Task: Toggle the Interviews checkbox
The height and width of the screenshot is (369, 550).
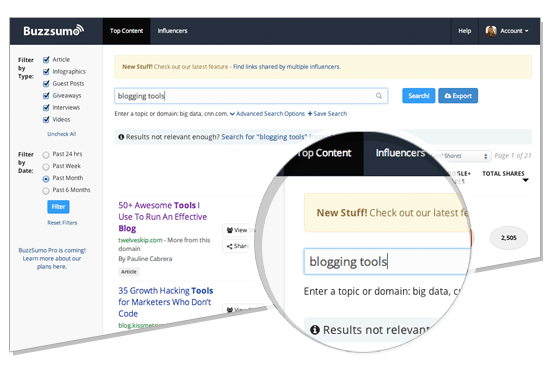Action: [46, 108]
